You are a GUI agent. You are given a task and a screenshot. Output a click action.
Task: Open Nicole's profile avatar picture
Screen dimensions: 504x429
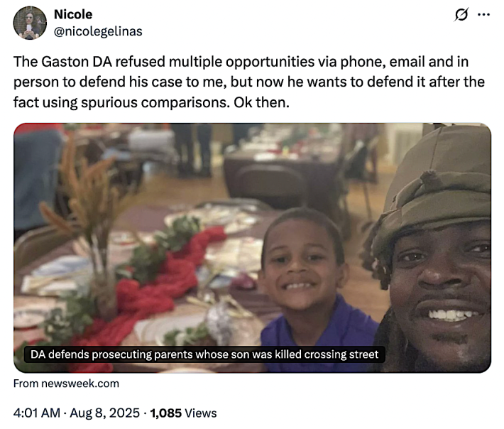(31, 22)
